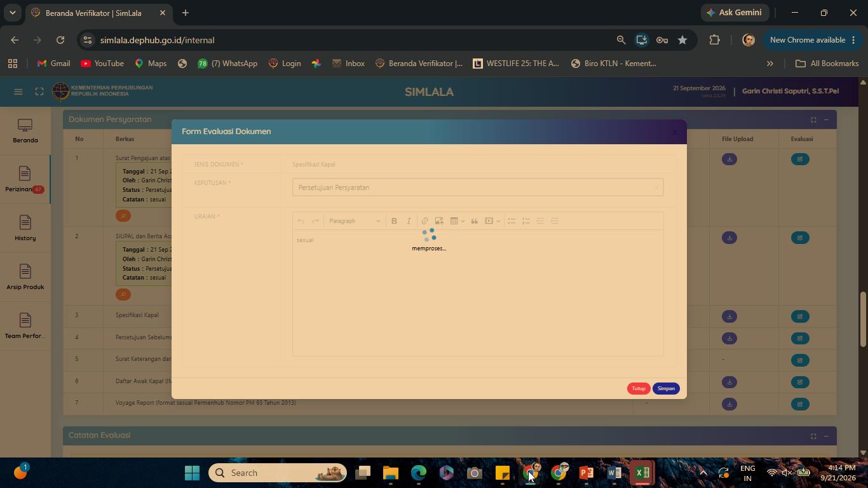The image size is (868, 488).
Task: Toggle the hamburger sidebar menu
Action: 18,91
